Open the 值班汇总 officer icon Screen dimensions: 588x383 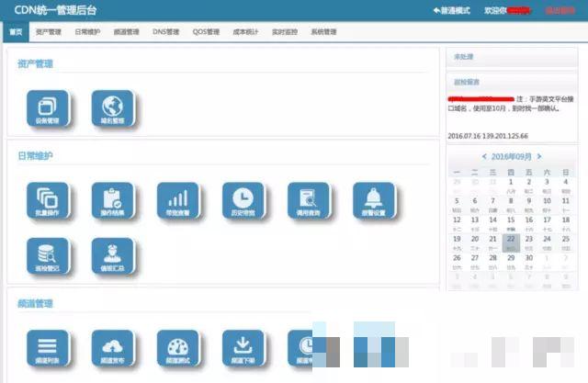pyautogui.click(x=112, y=255)
